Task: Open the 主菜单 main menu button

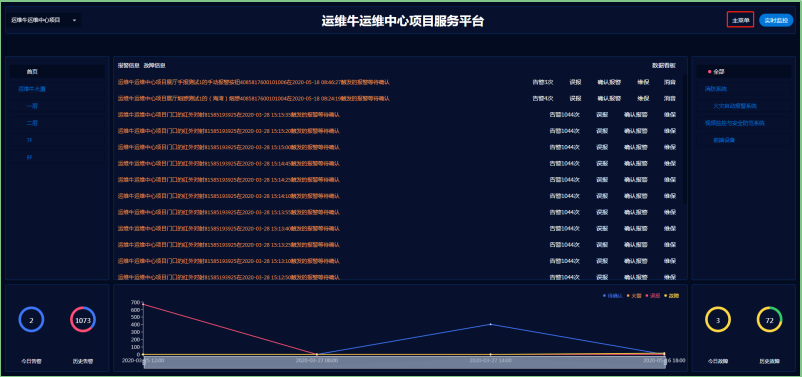Action: point(740,20)
